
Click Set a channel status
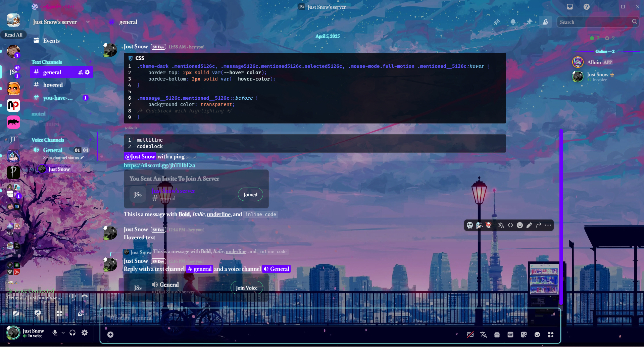click(63, 158)
